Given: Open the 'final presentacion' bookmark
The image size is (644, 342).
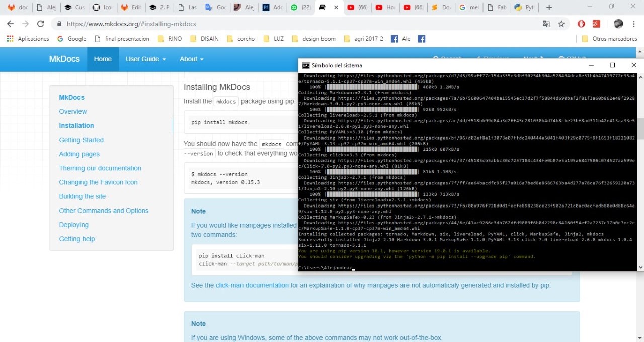Looking at the screenshot, I should (121, 39).
